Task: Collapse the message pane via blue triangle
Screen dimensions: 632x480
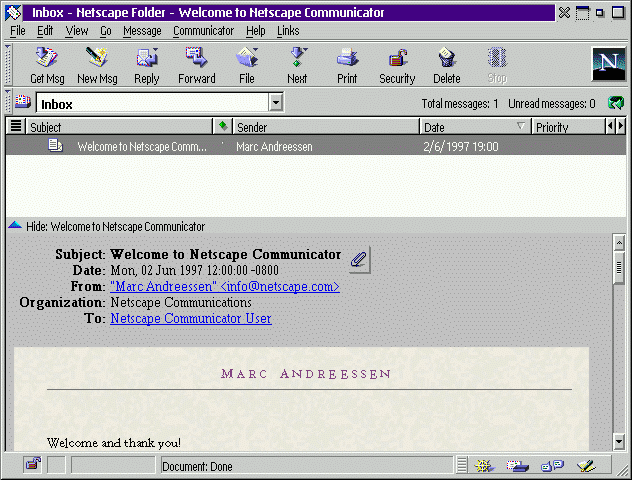Action: tap(15, 225)
